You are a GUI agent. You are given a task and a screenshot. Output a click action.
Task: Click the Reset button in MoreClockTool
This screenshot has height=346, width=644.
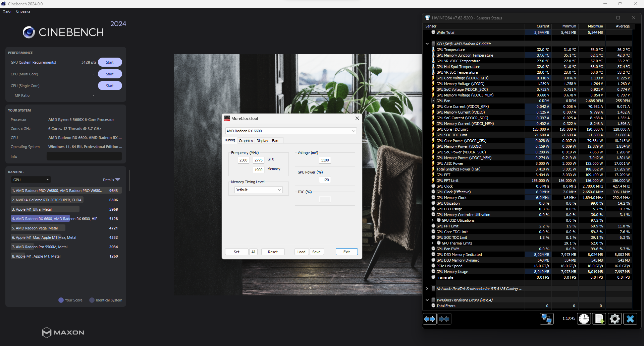273,252
